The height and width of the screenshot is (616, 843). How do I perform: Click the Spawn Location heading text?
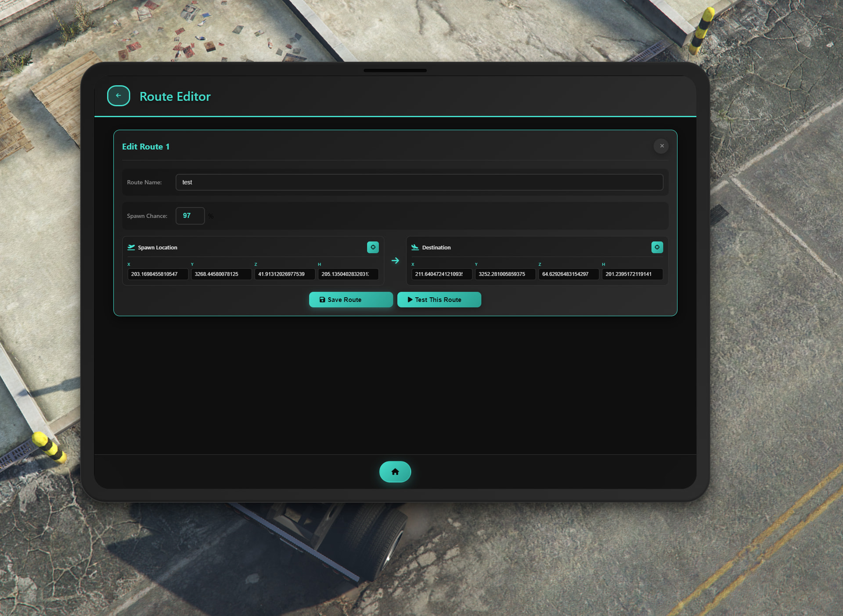(x=158, y=248)
